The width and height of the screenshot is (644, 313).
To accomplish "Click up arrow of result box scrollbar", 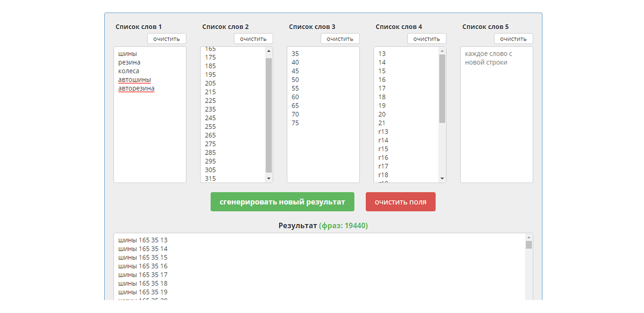I will click(x=528, y=237).
